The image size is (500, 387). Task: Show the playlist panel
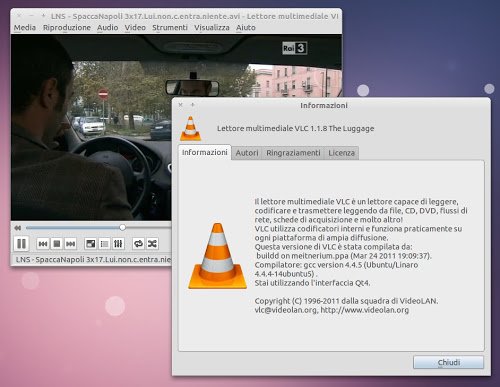click(x=104, y=244)
